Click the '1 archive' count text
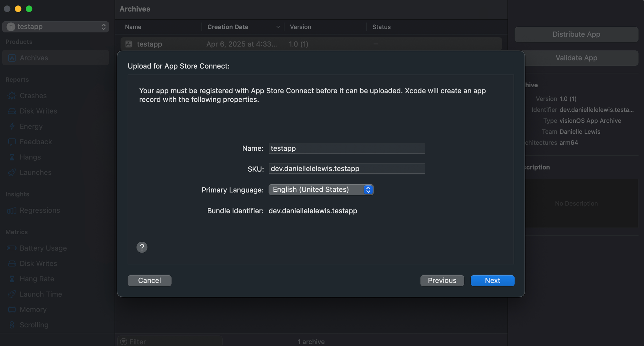 [311, 341]
